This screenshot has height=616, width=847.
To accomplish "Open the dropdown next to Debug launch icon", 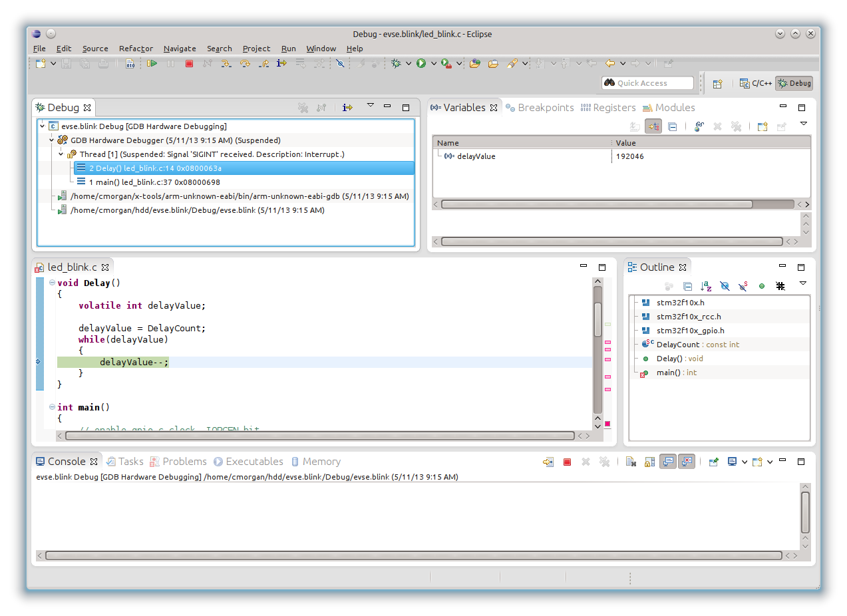I will pyautogui.click(x=409, y=63).
